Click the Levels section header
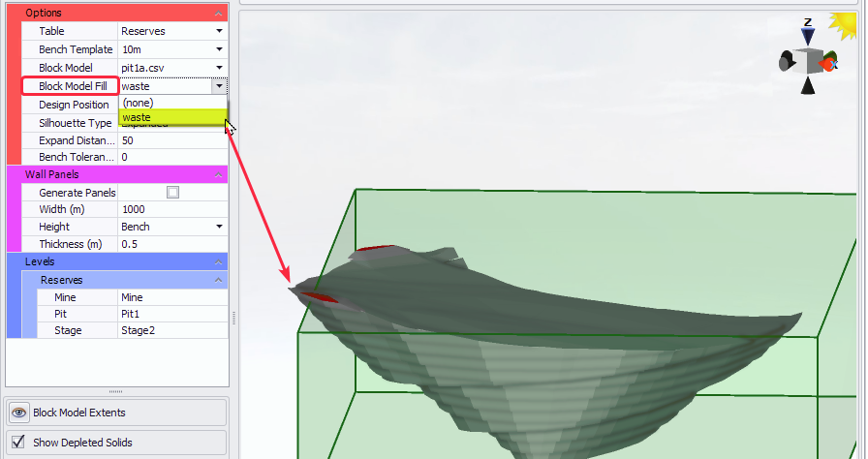 click(117, 261)
